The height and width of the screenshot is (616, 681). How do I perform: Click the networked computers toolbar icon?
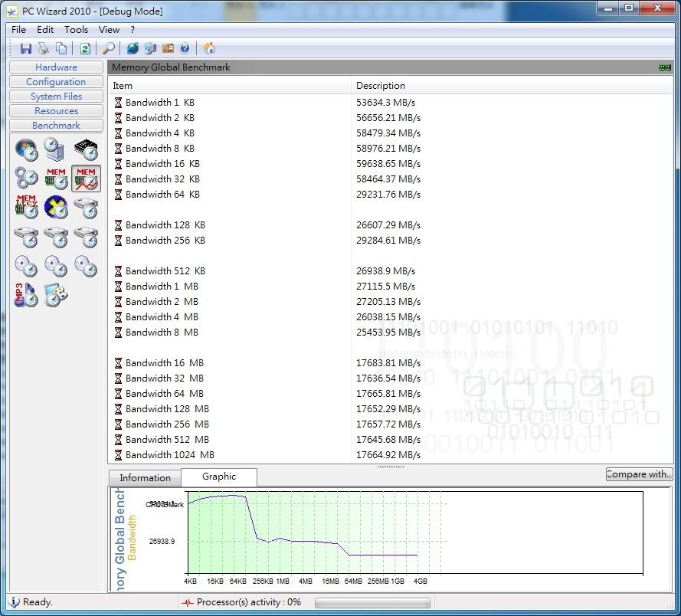150,48
